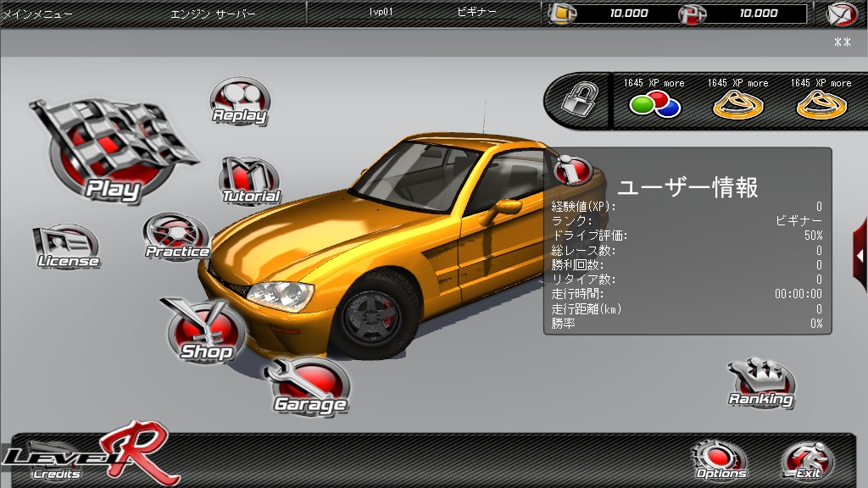The image size is (868, 488).
Task: Open the mail envelope icon at top right
Action: (842, 14)
